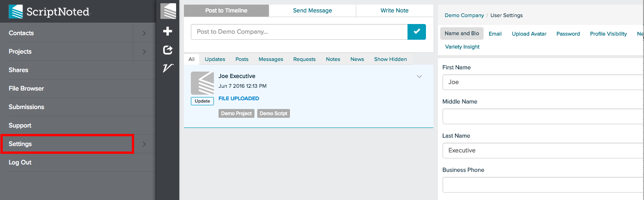Click Joe Executive's avatar thumbnail

click(202, 83)
